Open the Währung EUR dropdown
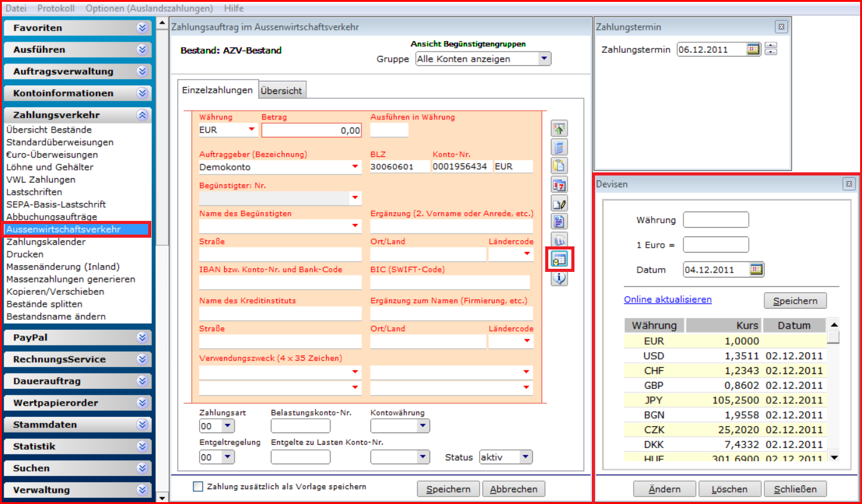This screenshot has height=504, width=862. coord(251,129)
